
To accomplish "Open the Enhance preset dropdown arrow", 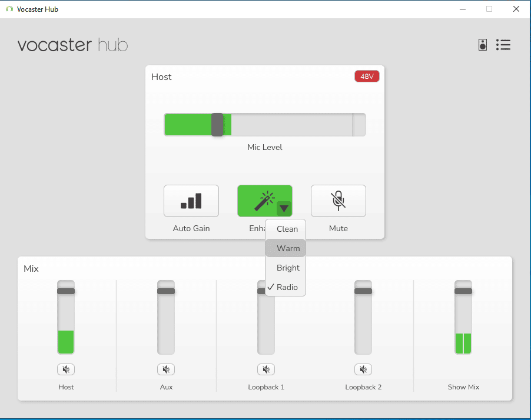I will [284, 208].
